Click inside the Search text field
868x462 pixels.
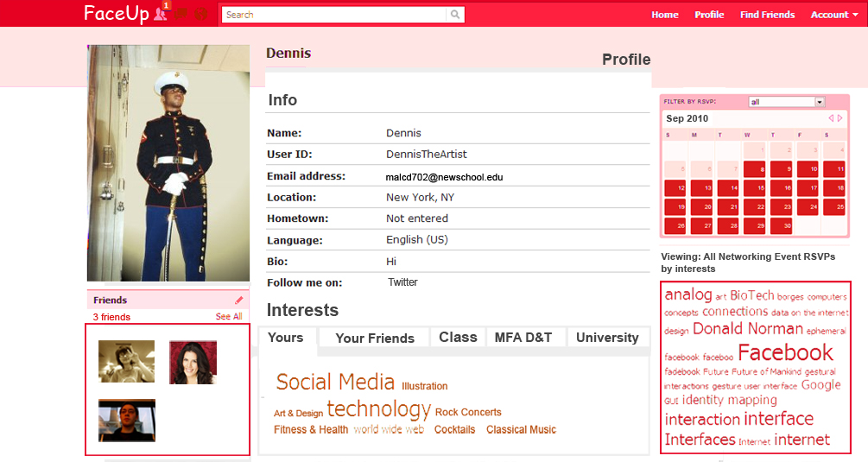click(x=334, y=15)
